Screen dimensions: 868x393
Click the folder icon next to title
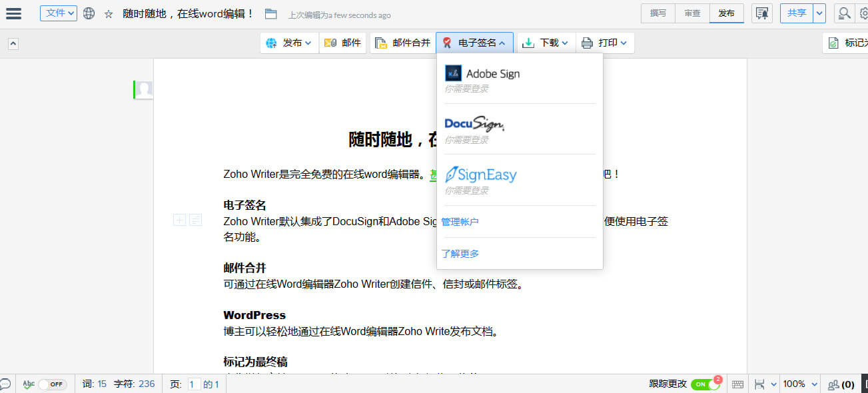[x=270, y=14]
